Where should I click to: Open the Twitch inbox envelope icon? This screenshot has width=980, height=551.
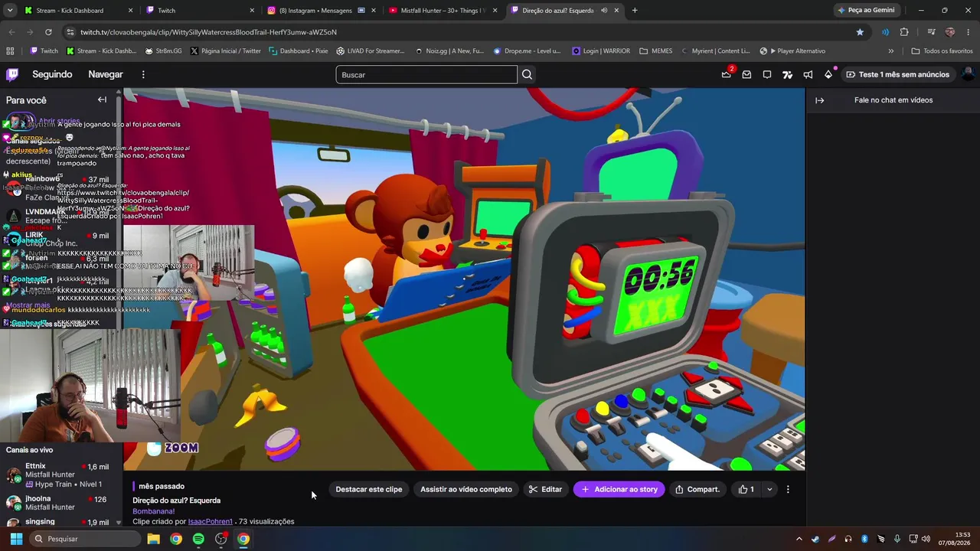click(x=746, y=74)
